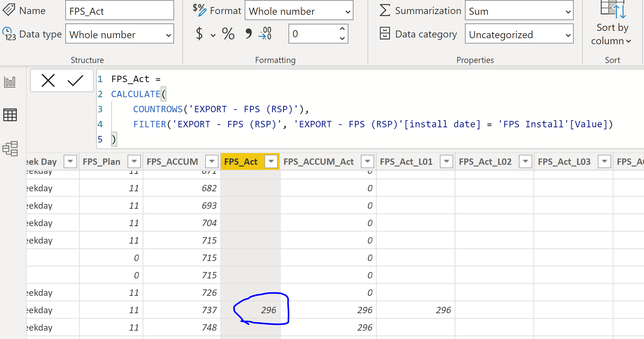Open the Report view icon in sidebar
The image size is (644, 339).
[x=10, y=82]
